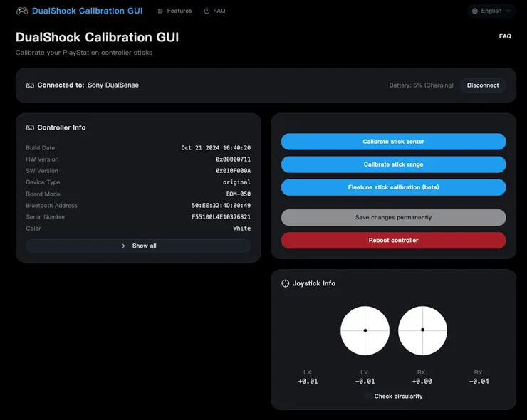527x420 pixels.
Task: Click the controller icon next to Connected to
Action: 30,85
